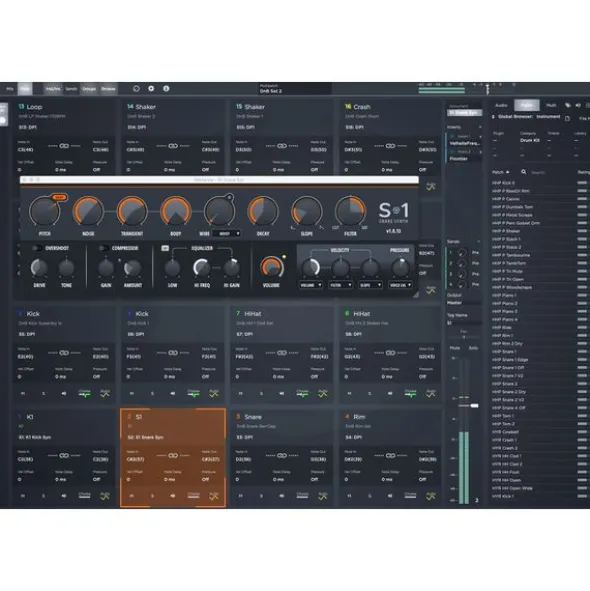Click the Auto icon on the 4 Rim pad
Image resolution: width=590 pixels, height=591 pixels.
pyautogui.click(x=431, y=496)
